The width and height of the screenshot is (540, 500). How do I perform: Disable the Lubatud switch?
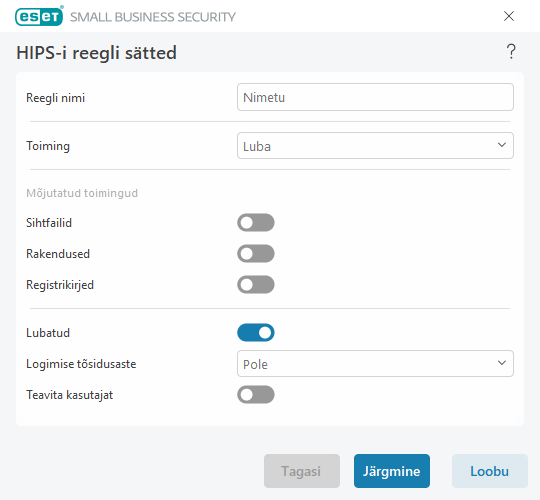(256, 333)
